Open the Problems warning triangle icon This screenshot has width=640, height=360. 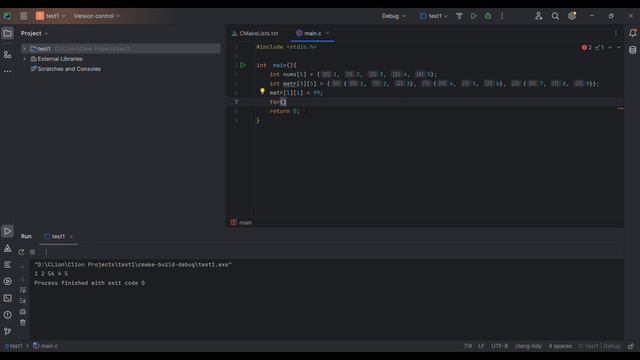pos(7,248)
